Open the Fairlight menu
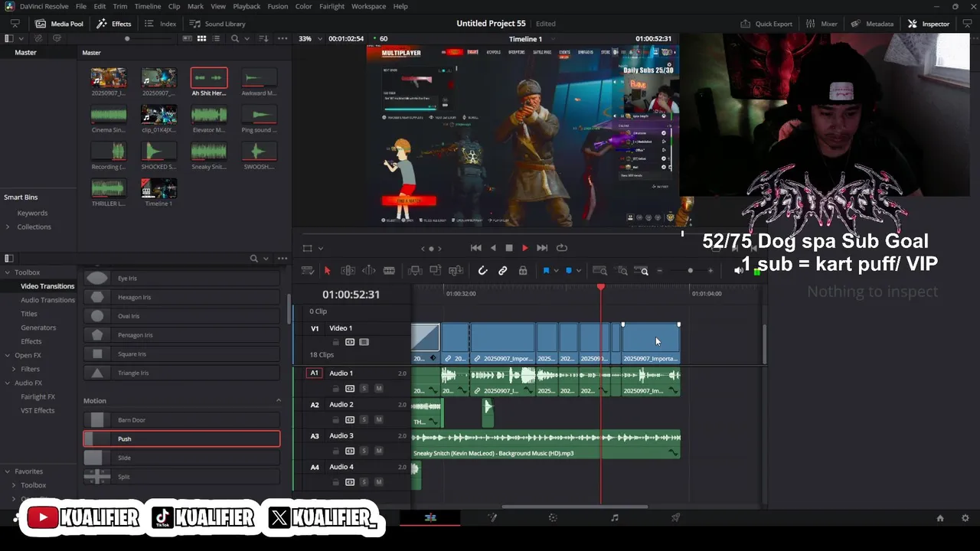 pyautogui.click(x=332, y=6)
